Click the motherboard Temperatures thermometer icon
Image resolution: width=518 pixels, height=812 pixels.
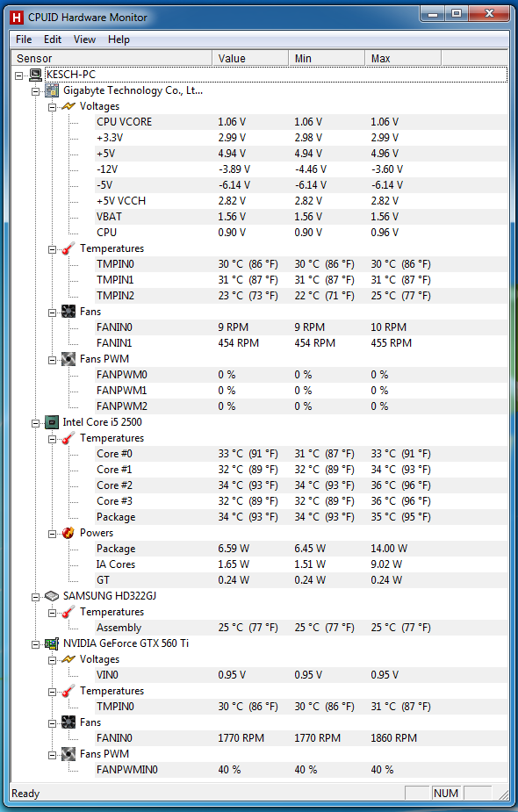pyautogui.click(x=68, y=248)
